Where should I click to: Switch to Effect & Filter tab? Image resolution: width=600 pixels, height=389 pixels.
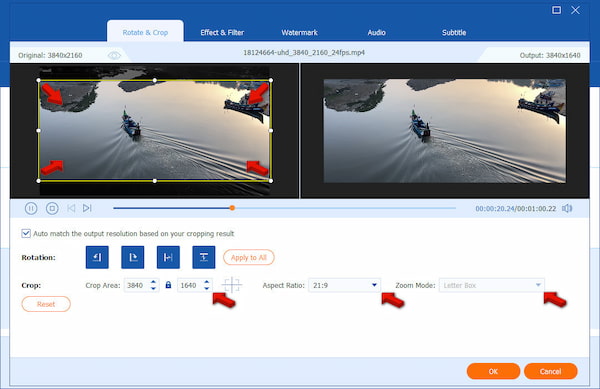[222, 33]
